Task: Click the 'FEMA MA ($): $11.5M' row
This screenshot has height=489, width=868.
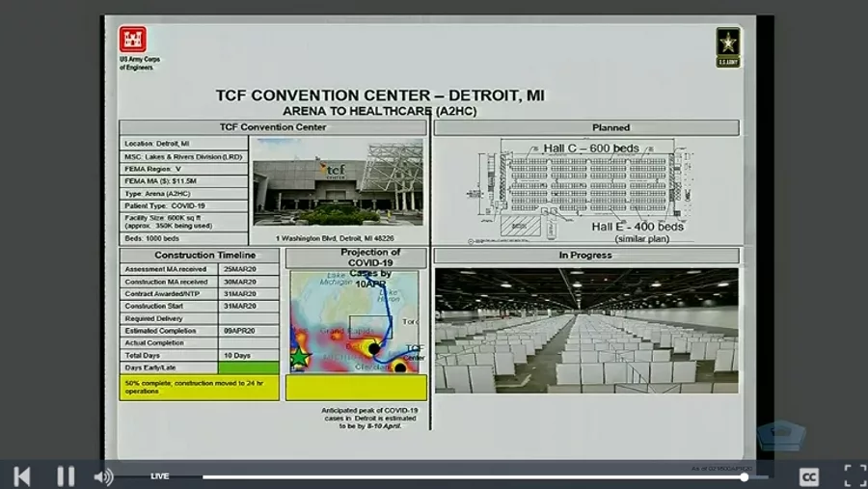Action: click(x=184, y=181)
